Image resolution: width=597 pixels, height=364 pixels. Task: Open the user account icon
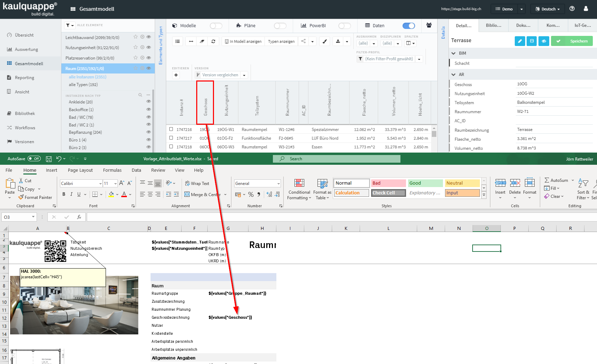pyautogui.click(x=586, y=9)
